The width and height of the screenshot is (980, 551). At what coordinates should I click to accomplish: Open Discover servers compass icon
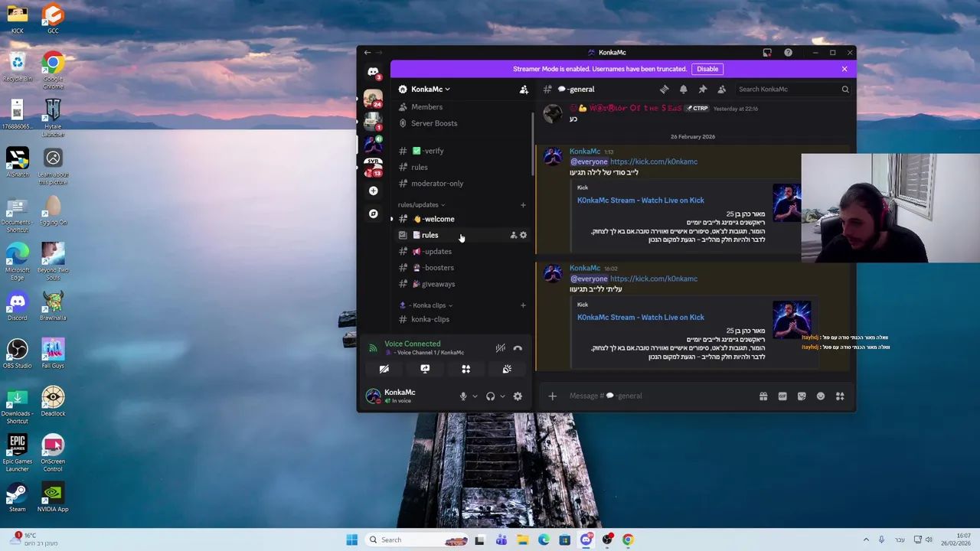click(373, 214)
